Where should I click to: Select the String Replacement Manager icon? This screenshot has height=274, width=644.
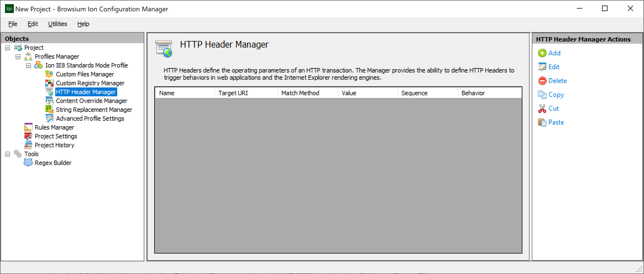pyautogui.click(x=50, y=109)
